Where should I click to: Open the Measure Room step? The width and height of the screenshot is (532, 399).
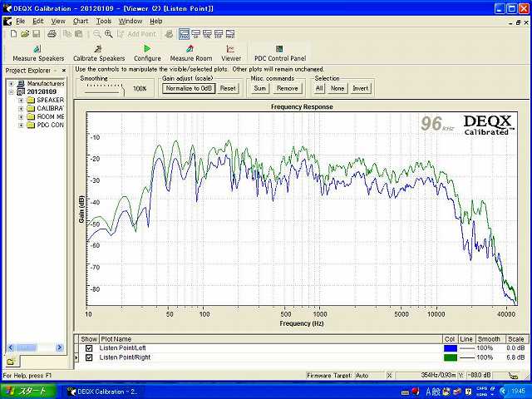(x=191, y=53)
